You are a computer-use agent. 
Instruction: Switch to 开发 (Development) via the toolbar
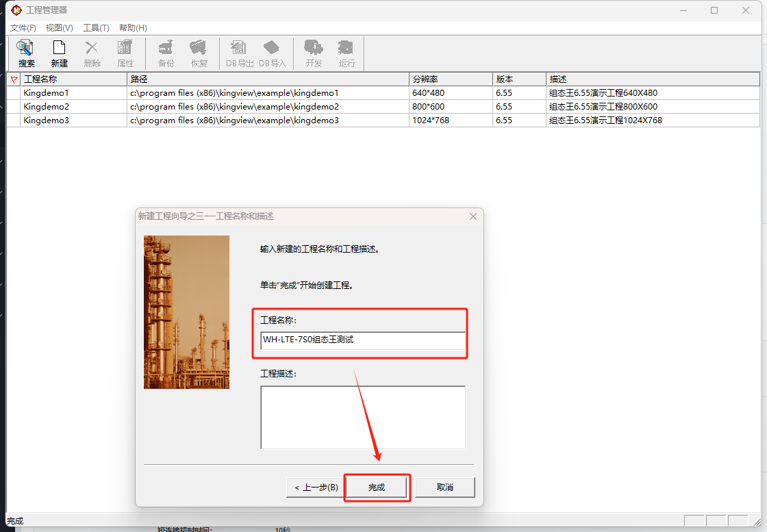click(x=314, y=53)
